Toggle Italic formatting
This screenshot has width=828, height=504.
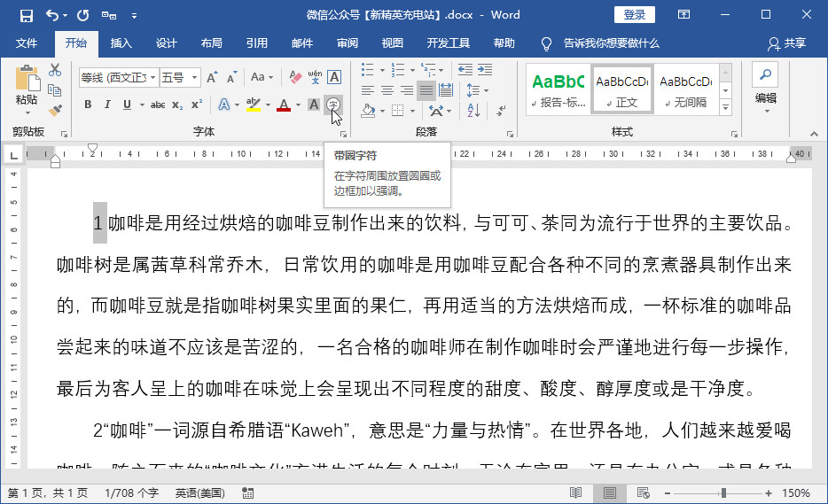[107, 105]
